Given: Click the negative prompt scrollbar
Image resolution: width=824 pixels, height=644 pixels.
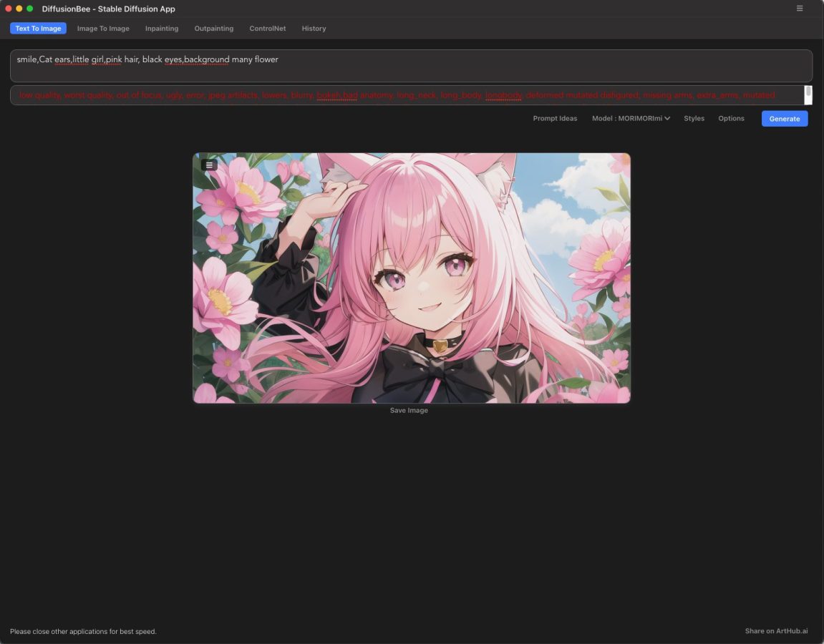Looking at the screenshot, I should 808,95.
